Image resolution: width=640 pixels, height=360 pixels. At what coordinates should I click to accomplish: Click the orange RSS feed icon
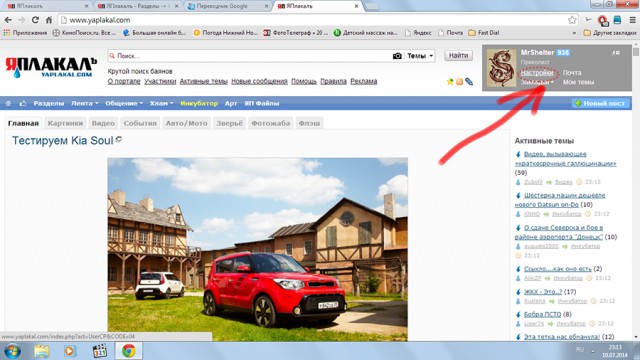click(x=459, y=82)
